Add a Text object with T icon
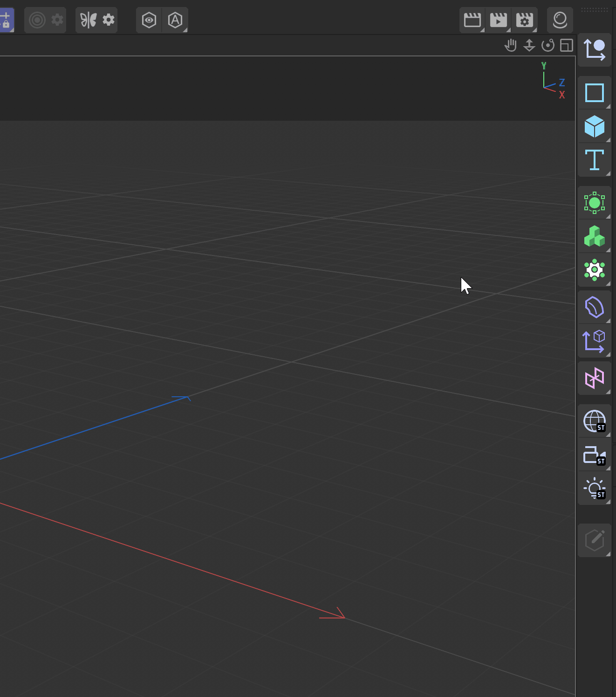Image resolution: width=616 pixels, height=697 pixels. click(595, 160)
